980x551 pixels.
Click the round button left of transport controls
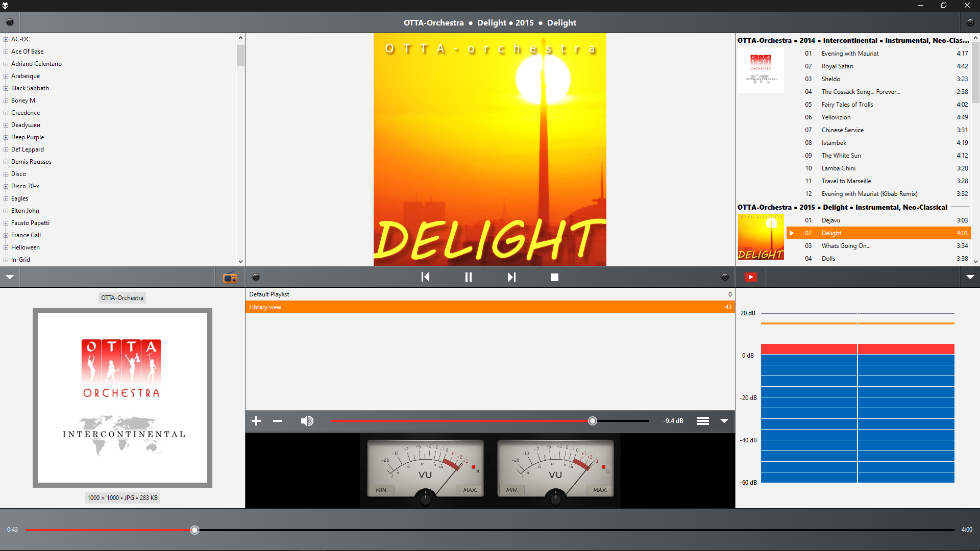(256, 277)
